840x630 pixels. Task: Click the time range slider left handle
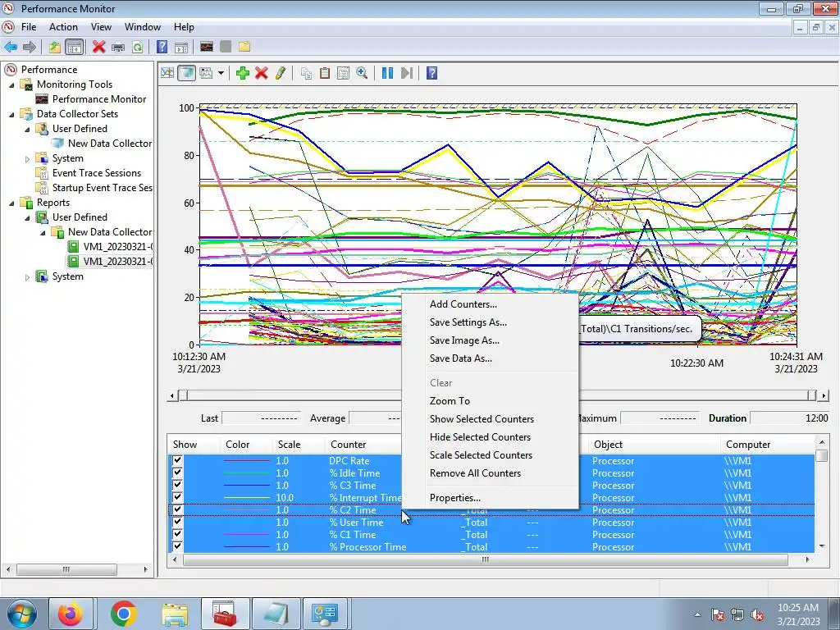coord(184,395)
